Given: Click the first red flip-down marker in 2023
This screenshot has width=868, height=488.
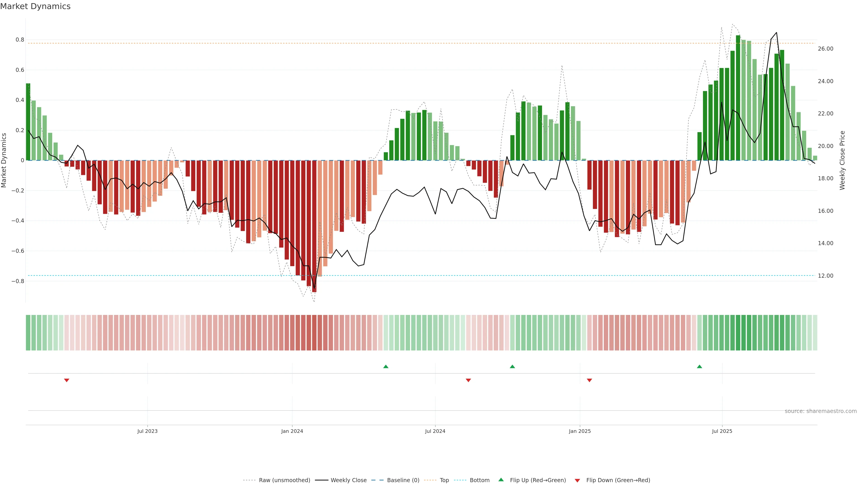Looking at the screenshot, I should pyautogui.click(x=67, y=380).
